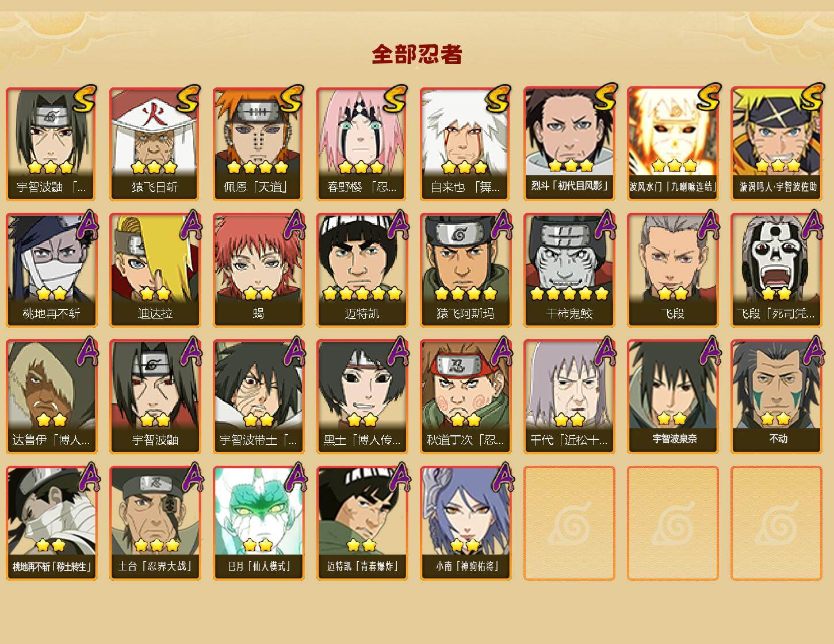Select the 迈特凯「青春爆炸」 card
Viewport: 834px width, 644px height.
[362, 523]
